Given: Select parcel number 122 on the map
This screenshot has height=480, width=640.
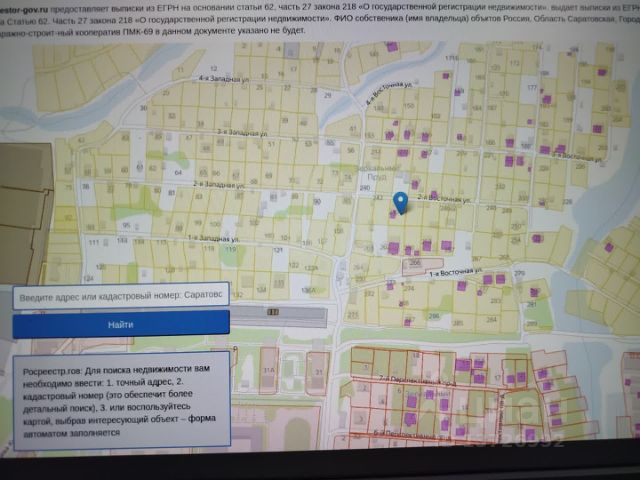Looking at the screenshot, I should coord(293,265).
